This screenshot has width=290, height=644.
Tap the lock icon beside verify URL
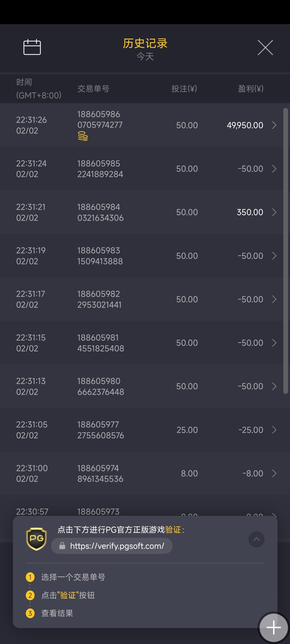[x=62, y=546]
